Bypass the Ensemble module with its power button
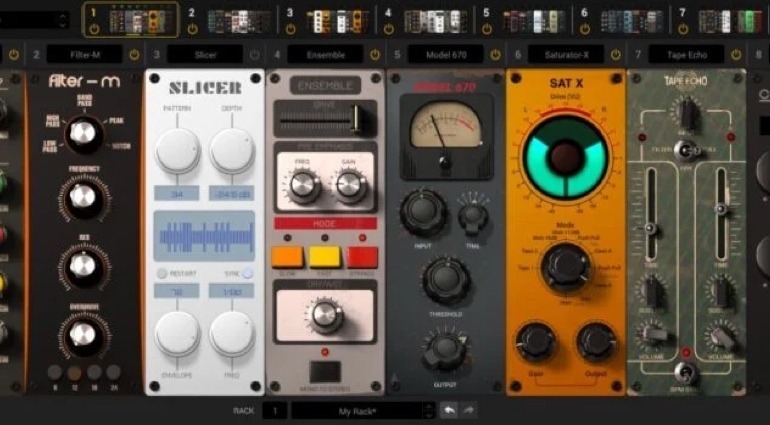 375,55
